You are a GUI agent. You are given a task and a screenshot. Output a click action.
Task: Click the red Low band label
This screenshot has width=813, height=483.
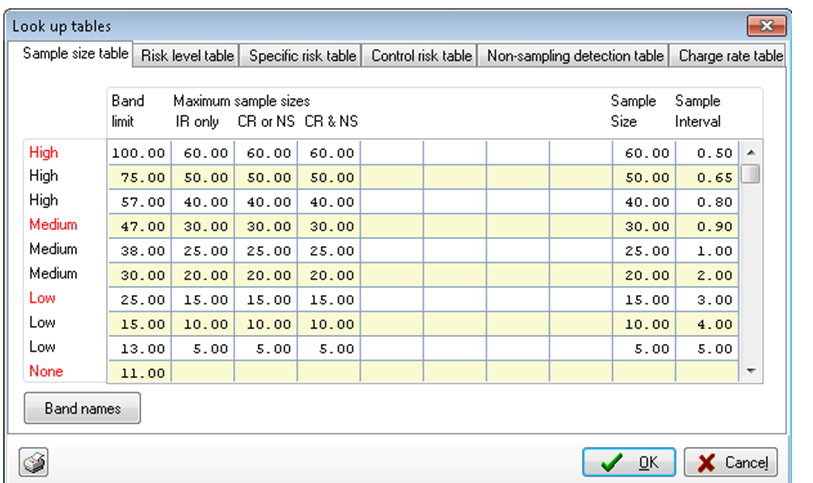pyautogui.click(x=42, y=298)
